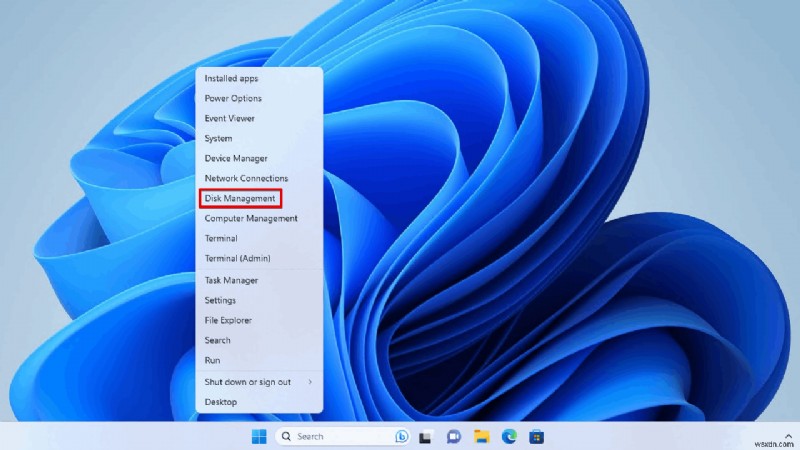This screenshot has height=450, width=800.
Task: Open Disk Management from the menu
Action: [259, 198]
